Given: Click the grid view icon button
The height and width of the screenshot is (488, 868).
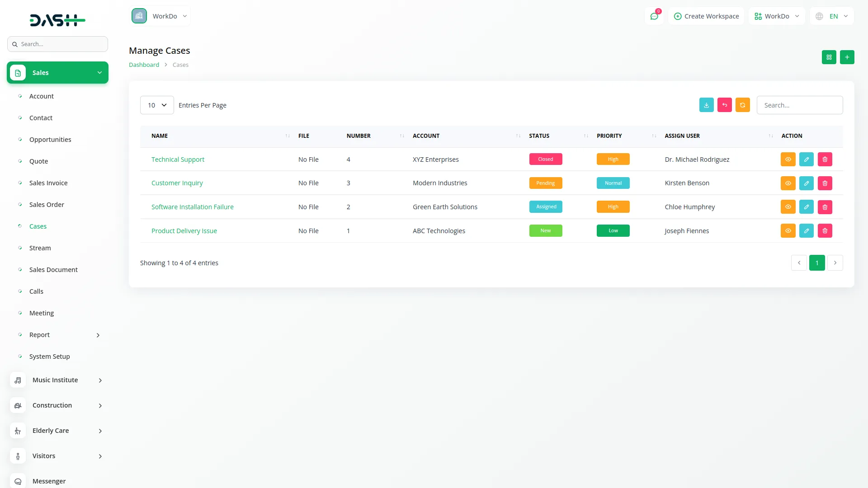Looking at the screenshot, I should pyautogui.click(x=829, y=57).
